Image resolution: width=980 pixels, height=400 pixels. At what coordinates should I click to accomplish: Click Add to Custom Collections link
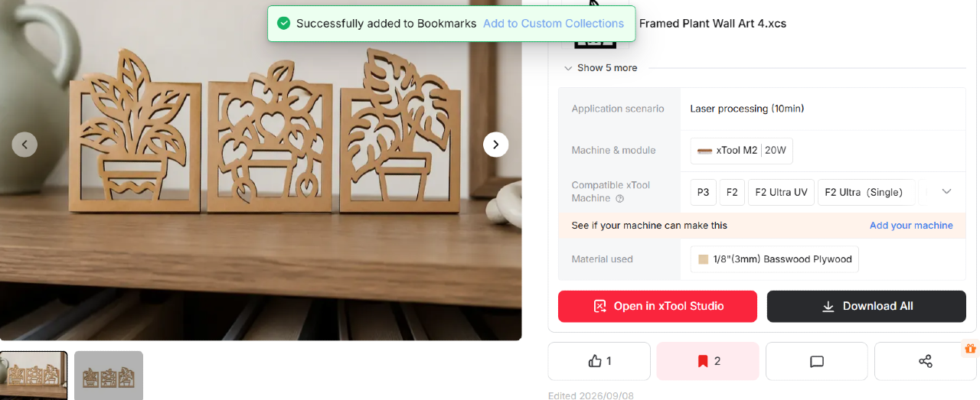click(x=554, y=24)
